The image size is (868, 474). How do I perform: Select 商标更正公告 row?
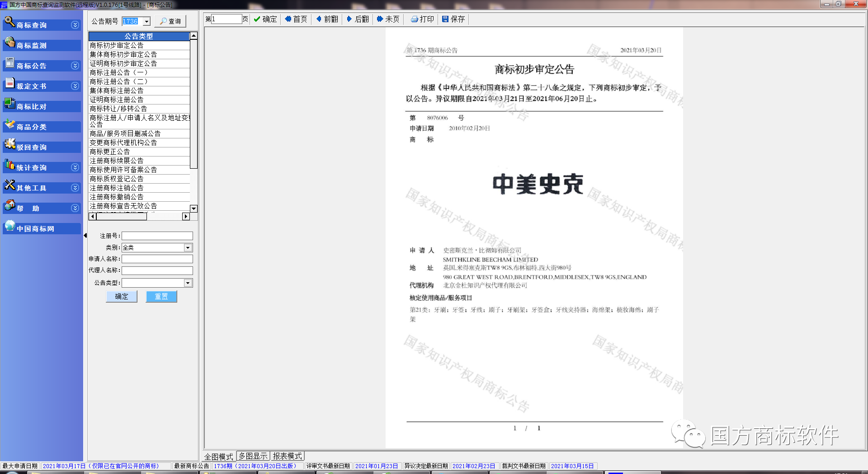[139, 152]
